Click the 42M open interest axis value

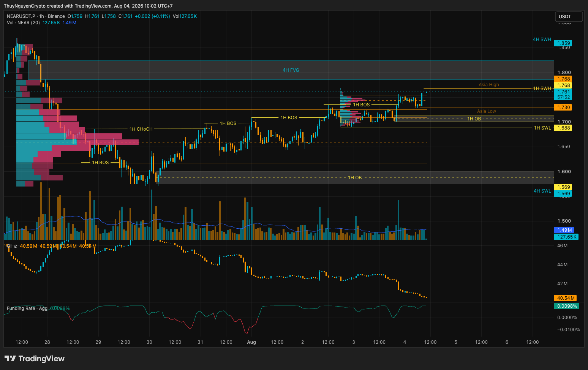pyautogui.click(x=562, y=284)
